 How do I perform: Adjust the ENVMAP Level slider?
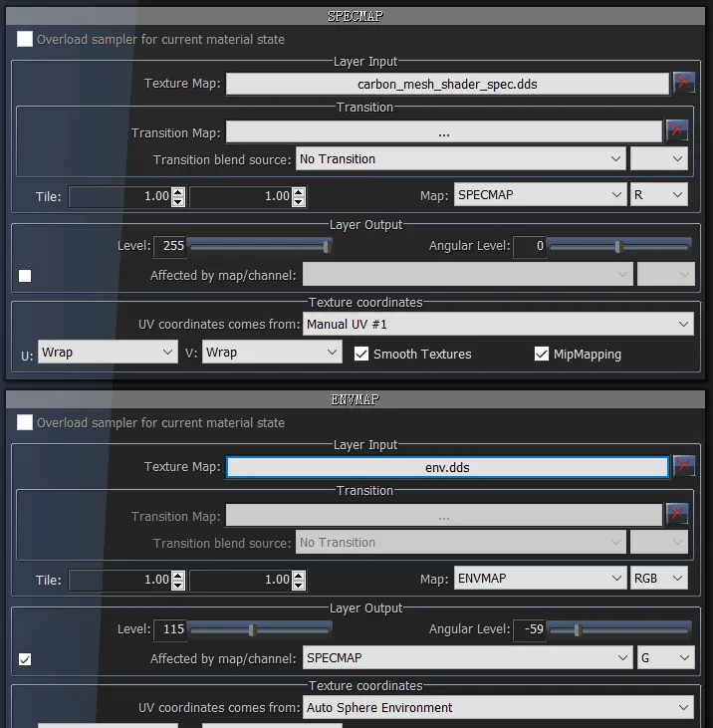pos(253,629)
